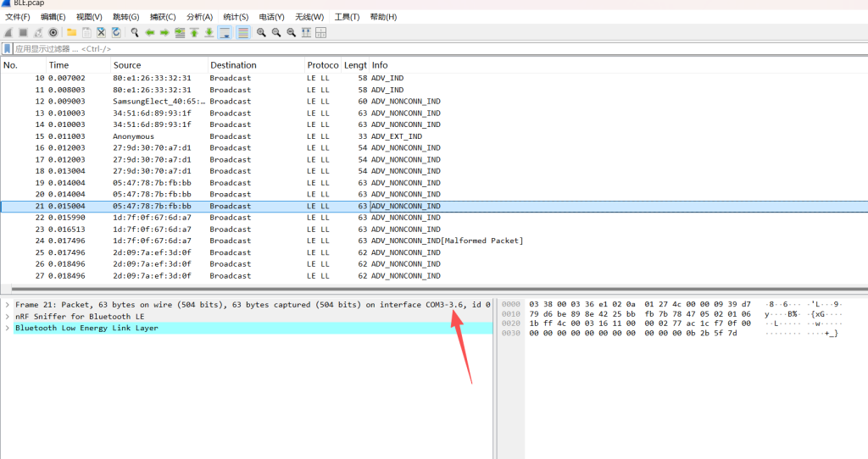Click the display filter input field
This screenshot has height=459, width=868.
339,49
